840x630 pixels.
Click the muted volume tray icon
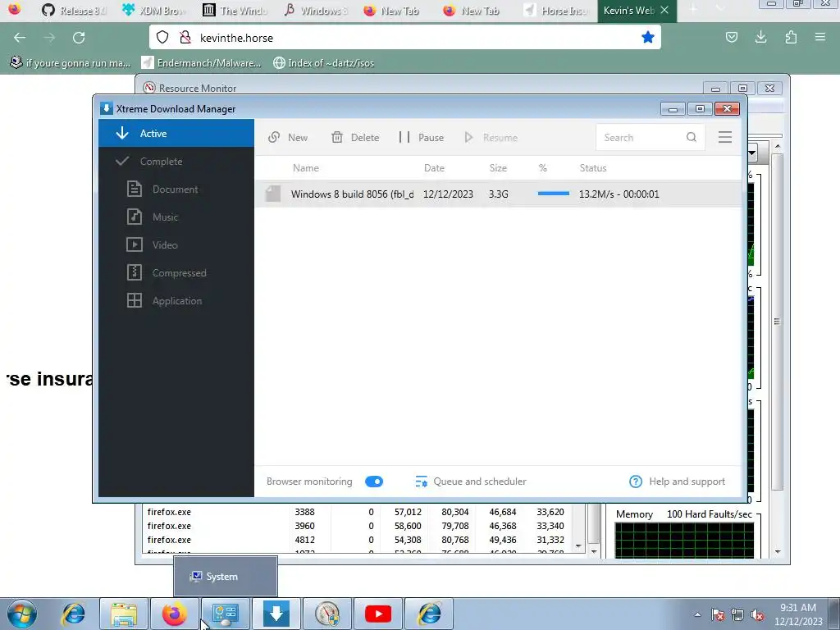pos(757,615)
